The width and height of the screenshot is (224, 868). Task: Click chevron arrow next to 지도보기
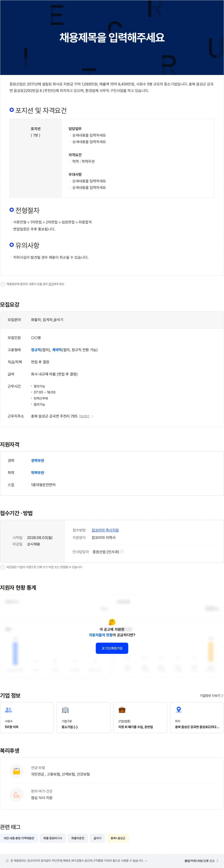pos(92,416)
